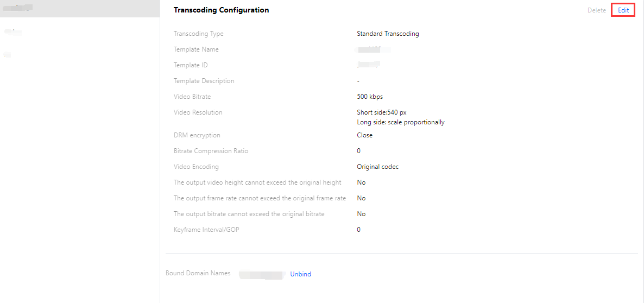
Task: Unbind the bound domain name
Action: [300, 274]
